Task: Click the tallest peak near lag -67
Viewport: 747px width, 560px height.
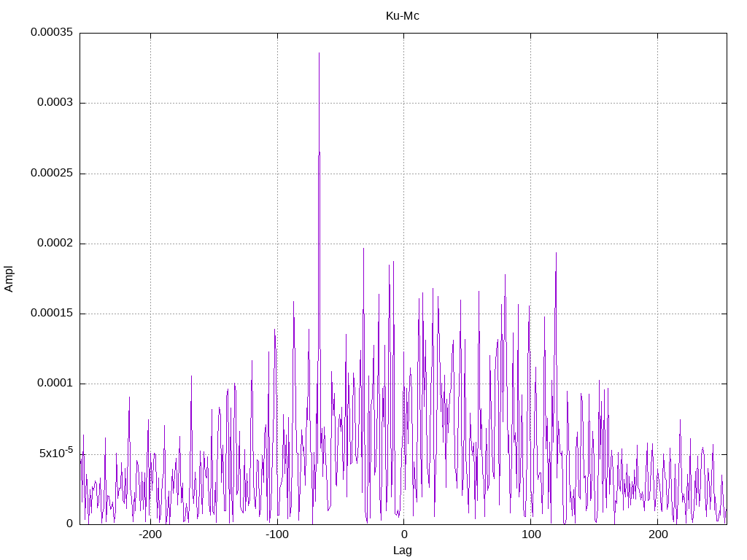Action: [x=320, y=53]
